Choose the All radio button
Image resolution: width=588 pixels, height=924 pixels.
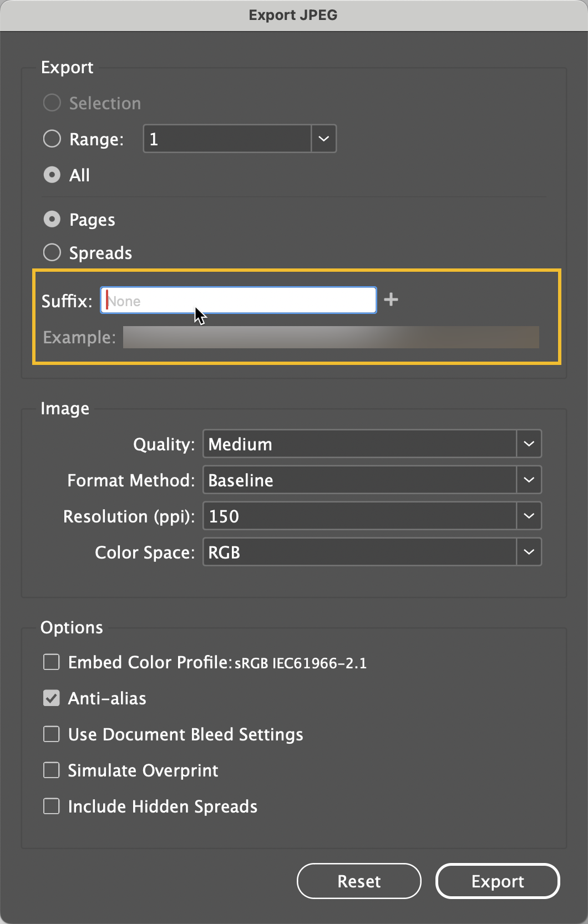(52, 175)
